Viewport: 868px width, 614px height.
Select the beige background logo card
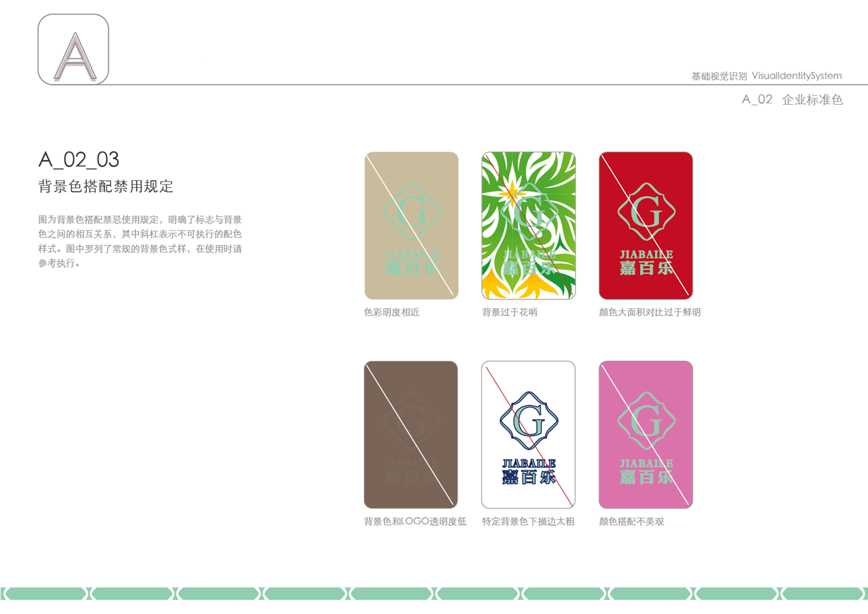pyautogui.click(x=411, y=226)
